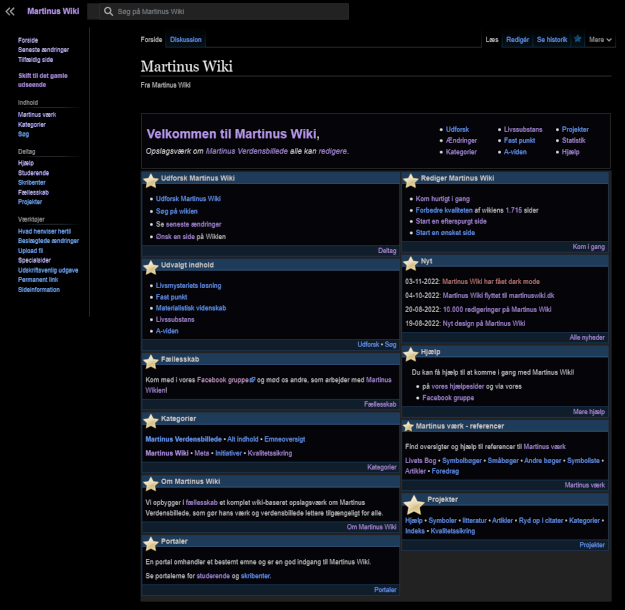Click Statistik in welcome banner list
625x610 pixels.
574,140
